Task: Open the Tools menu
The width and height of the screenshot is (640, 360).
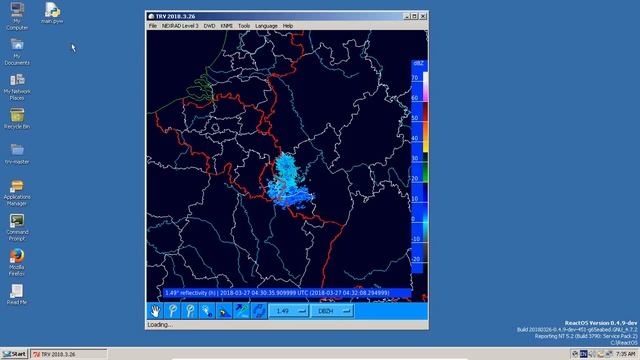Action: [x=244, y=26]
